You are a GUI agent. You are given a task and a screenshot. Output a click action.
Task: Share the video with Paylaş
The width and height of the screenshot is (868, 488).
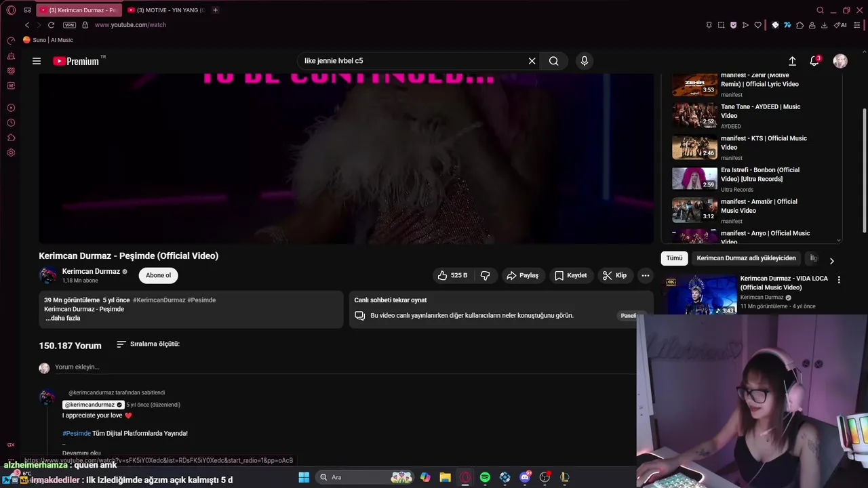(x=522, y=275)
